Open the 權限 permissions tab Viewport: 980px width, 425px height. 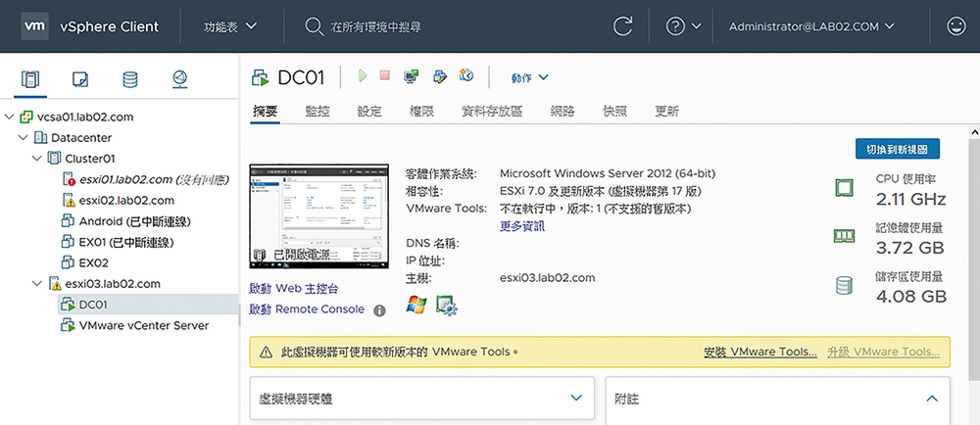(421, 112)
